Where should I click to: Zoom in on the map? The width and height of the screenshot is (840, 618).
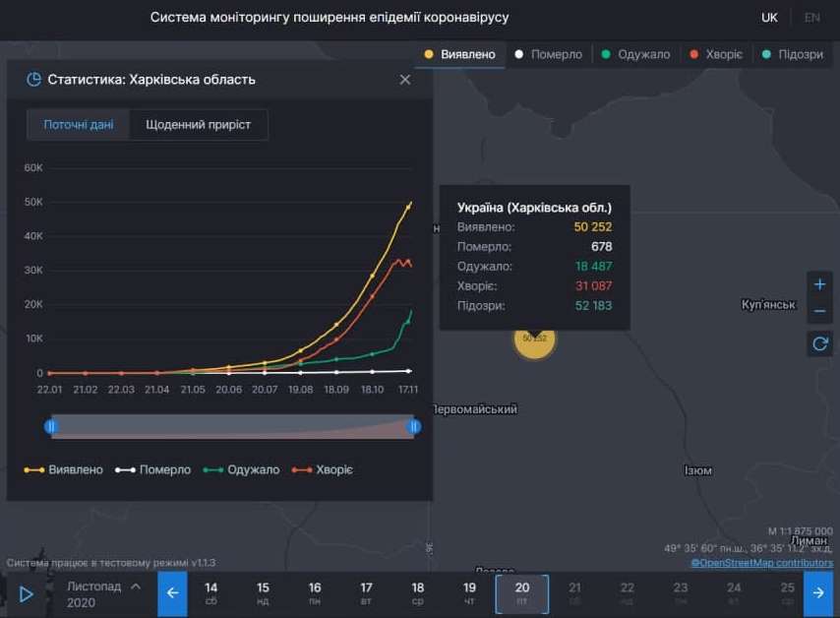[x=819, y=283]
